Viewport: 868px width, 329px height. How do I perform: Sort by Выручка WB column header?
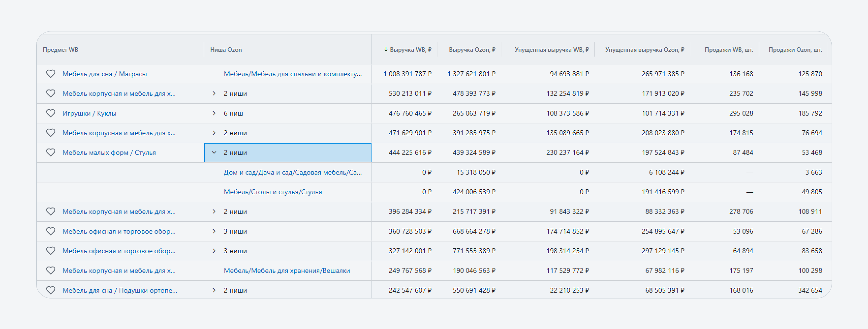pyautogui.click(x=410, y=49)
